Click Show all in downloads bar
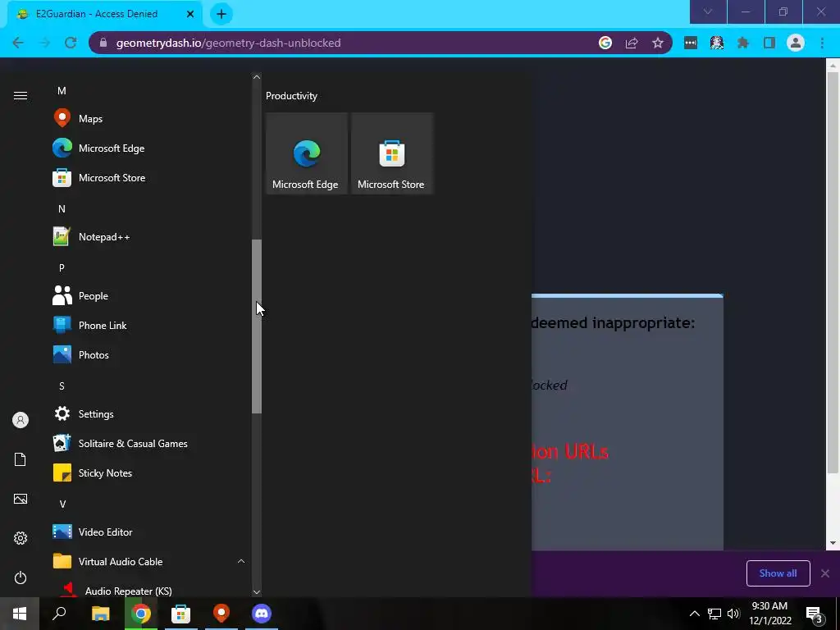840x630 pixels. (x=778, y=573)
